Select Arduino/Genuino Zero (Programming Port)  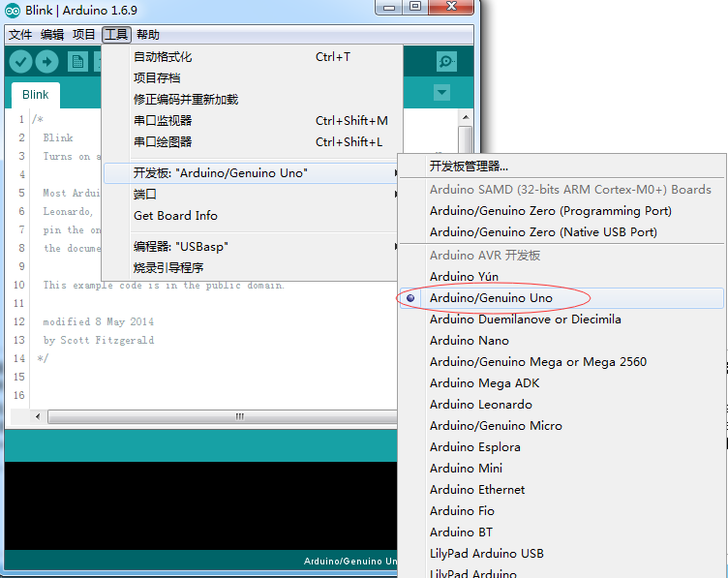[x=561, y=211]
